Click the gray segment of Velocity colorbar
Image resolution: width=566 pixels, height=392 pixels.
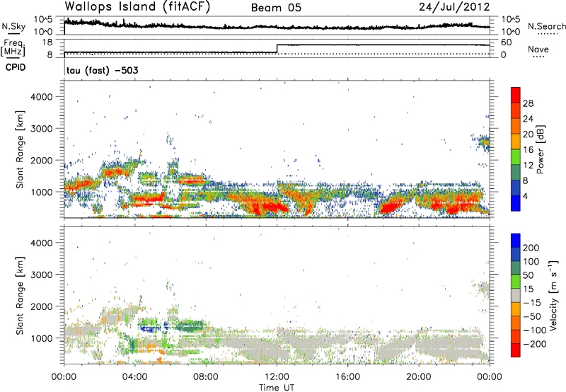pyautogui.click(x=516, y=296)
